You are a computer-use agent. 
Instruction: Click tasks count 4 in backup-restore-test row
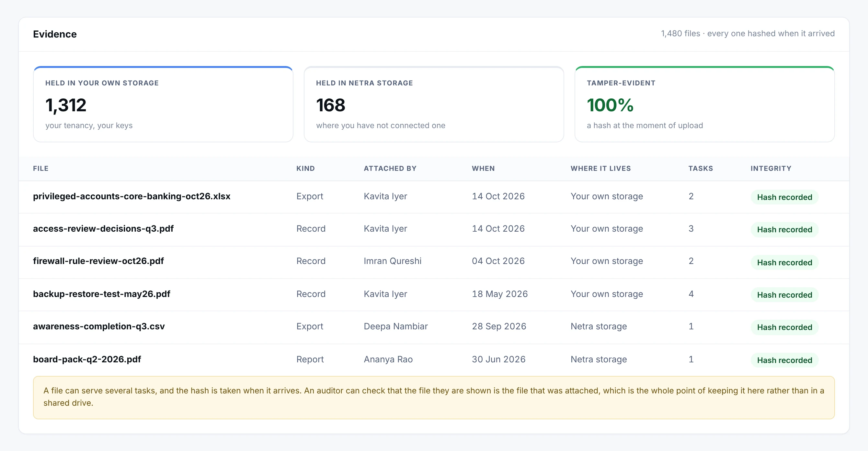pyautogui.click(x=691, y=294)
